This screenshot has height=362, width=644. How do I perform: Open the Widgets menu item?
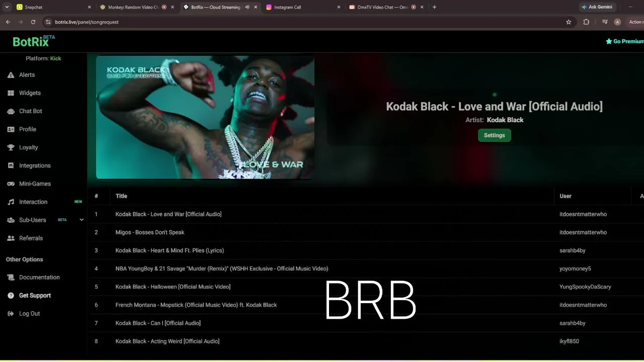[x=30, y=93]
